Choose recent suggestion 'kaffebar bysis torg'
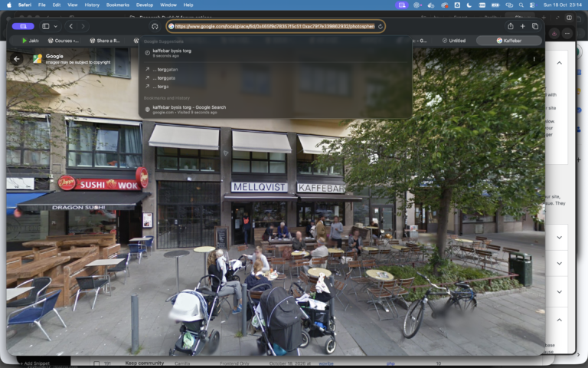The height and width of the screenshot is (368, 588). (x=276, y=53)
